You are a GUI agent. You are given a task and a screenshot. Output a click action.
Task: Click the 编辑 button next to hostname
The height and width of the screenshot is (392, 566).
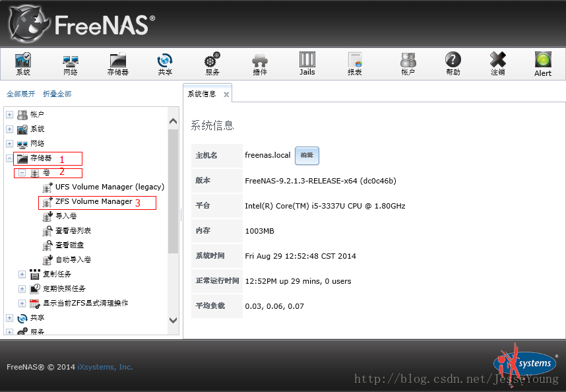tap(307, 156)
